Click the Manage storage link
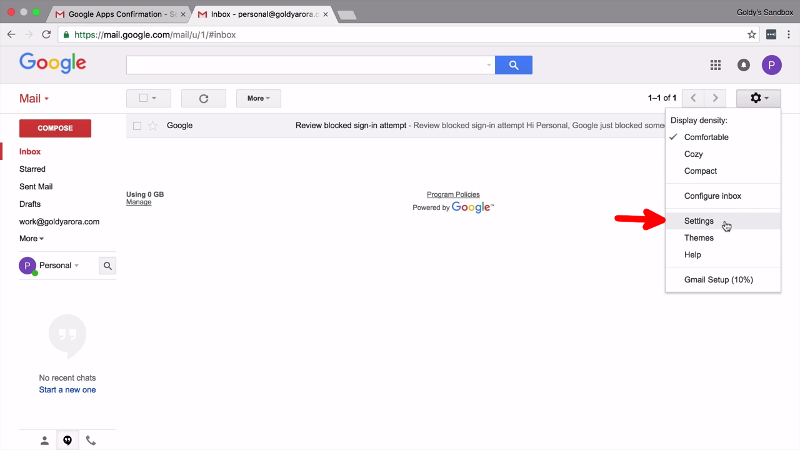This screenshot has height=450, width=800. click(139, 202)
